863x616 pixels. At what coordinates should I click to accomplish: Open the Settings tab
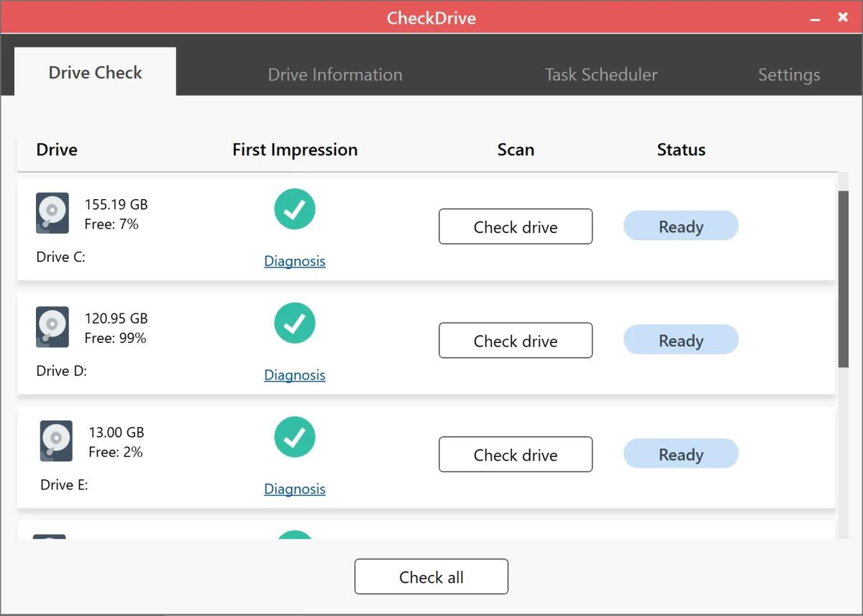point(789,74)
